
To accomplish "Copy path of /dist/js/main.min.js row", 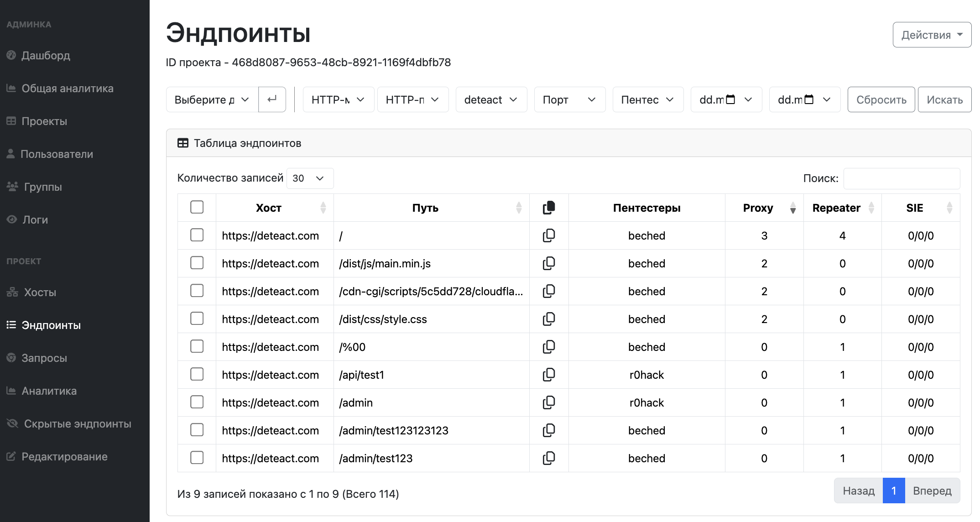I will click(549, 263).
